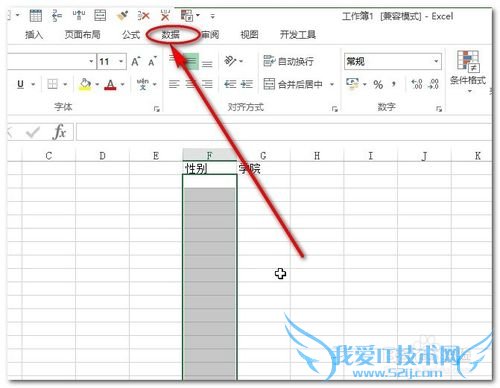Toggle 自动换行 wrap text
The image size is (500, 388).
click(289, 61)
